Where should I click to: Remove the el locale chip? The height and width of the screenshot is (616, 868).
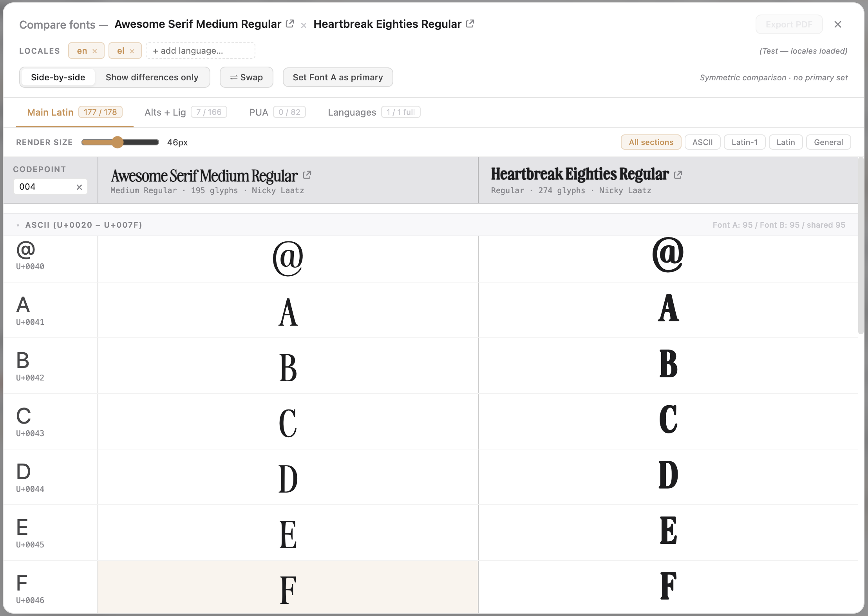click(132, 51)
